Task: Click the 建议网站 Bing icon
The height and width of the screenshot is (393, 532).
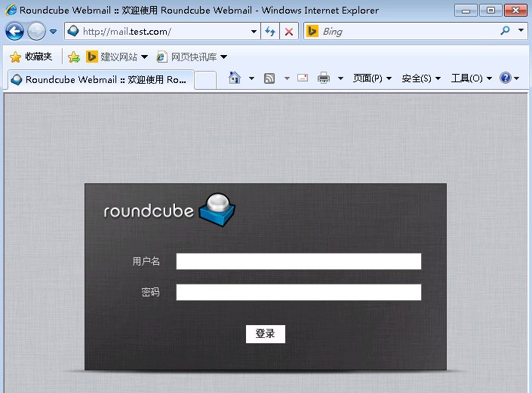Action: [91, 57]
